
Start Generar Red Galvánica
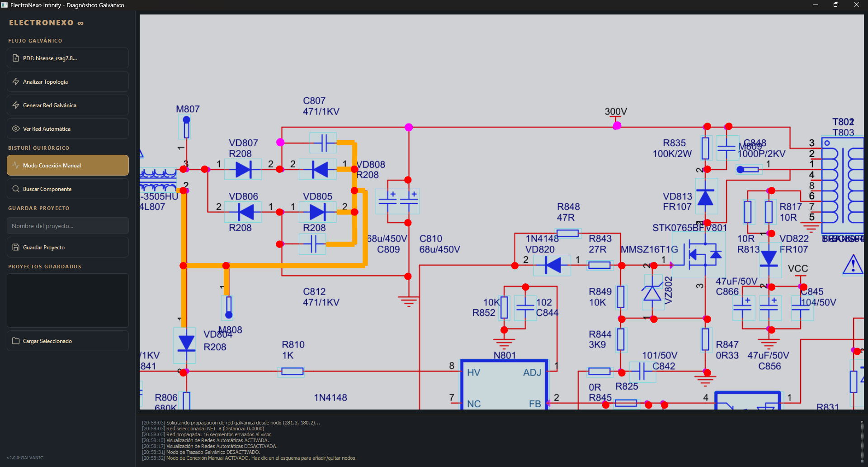[x=68, y=105]
